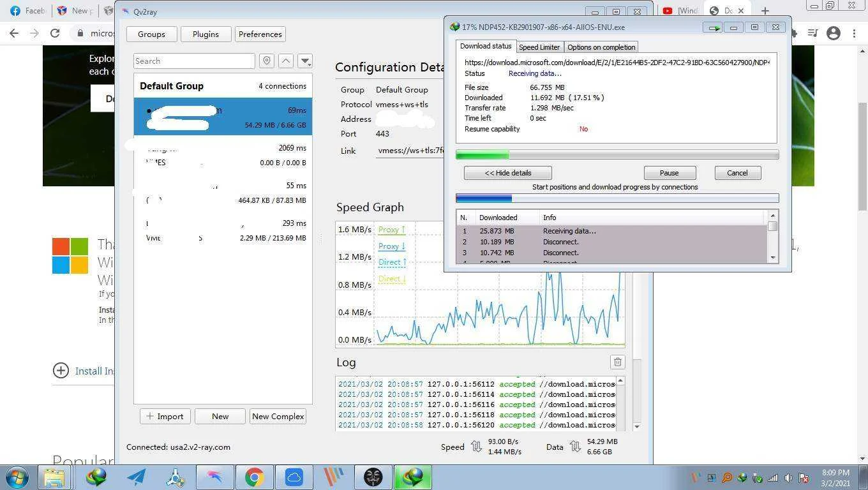
Task: Select the connection with 2069 ms latency
Action: point(223,155)
